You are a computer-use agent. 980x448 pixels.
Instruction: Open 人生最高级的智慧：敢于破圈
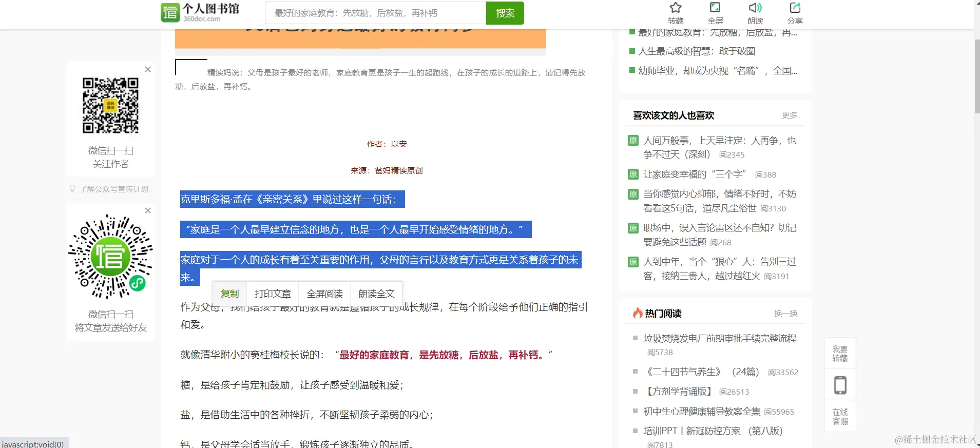pos(697,51)
